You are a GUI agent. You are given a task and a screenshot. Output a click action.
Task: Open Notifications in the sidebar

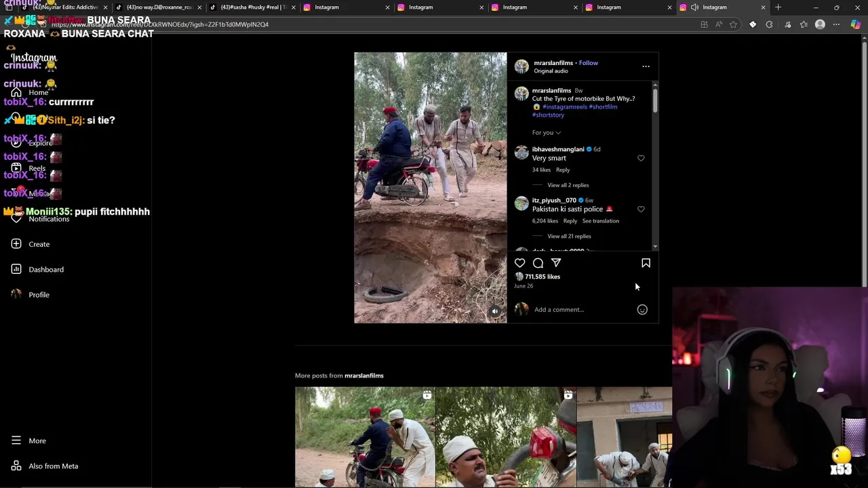click(x=41, y=219)
